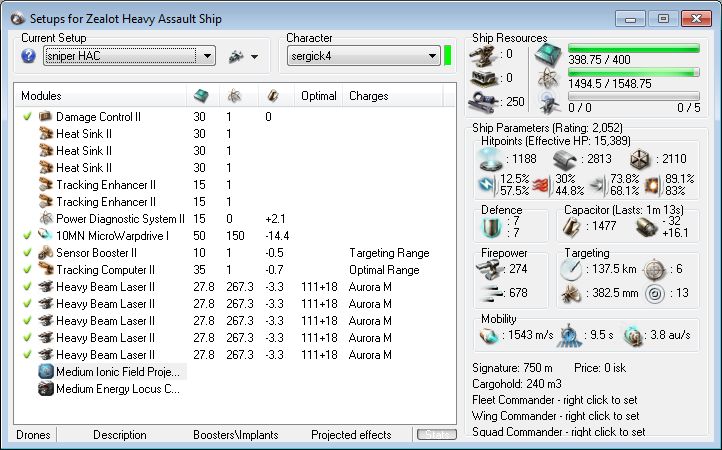The height and width of the screenshot is (450, 722).
Task: Click the capacitor column header icon
Action: tap(273, 96)
